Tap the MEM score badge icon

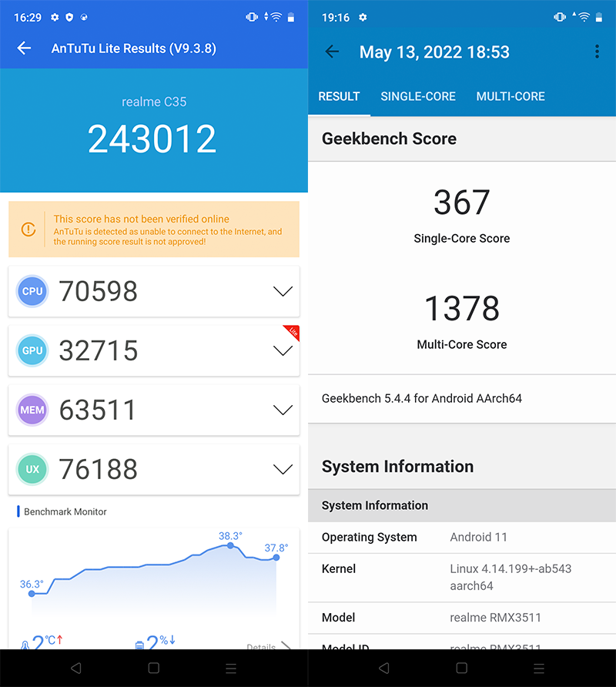[32, 410]
